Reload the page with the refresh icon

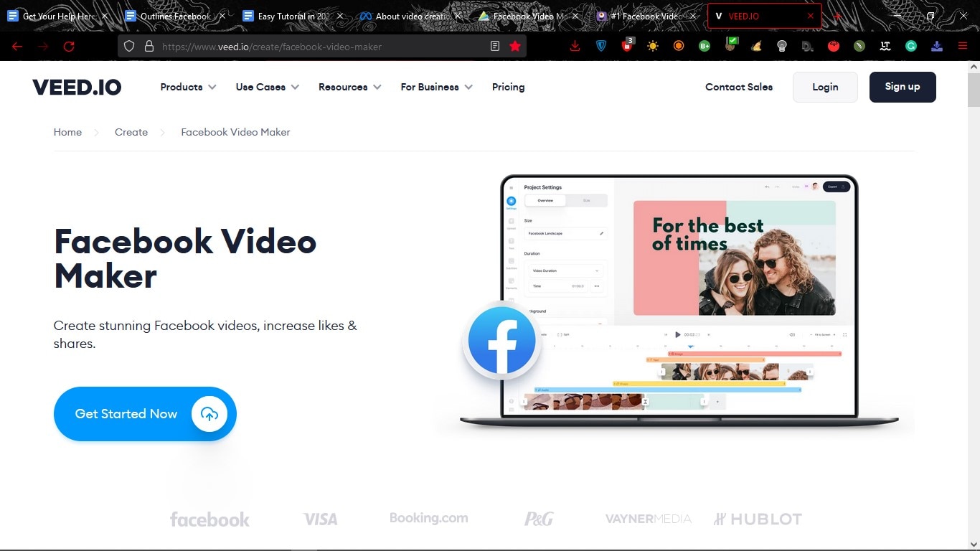point(69,47)
